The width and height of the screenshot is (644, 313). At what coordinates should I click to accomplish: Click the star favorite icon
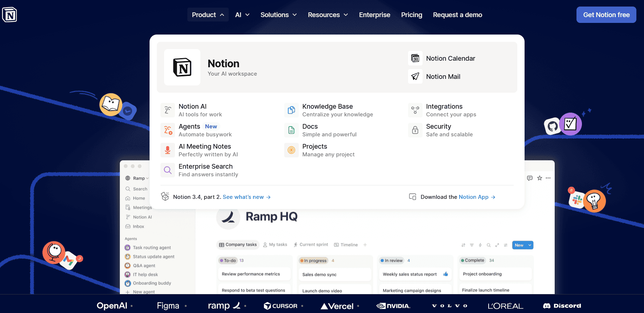coord(539,178)
